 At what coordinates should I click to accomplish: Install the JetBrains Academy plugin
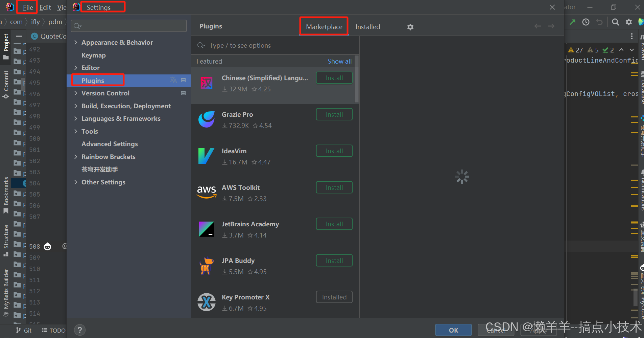334,224
